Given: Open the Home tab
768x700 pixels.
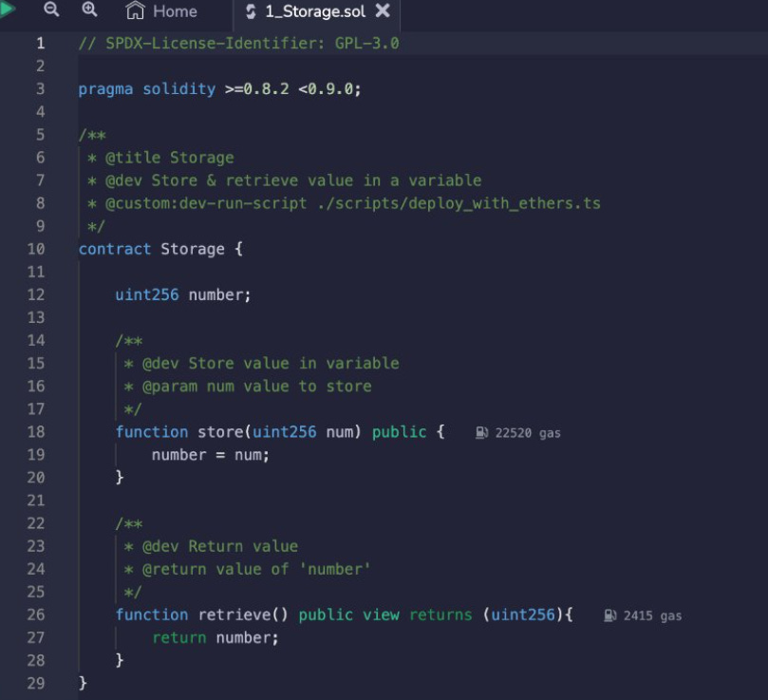Looking at the screenshot, I should pyautogui.click(x=161, y=10).
